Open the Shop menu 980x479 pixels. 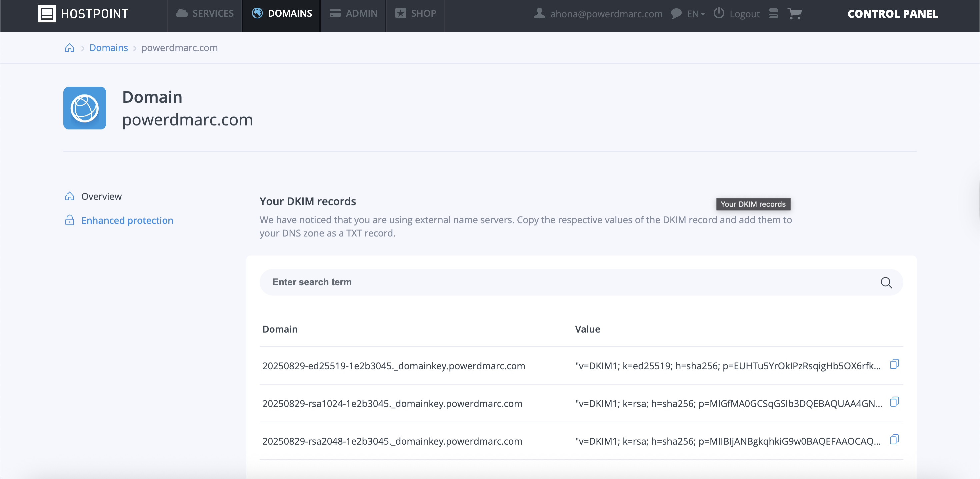coord(415,14)
